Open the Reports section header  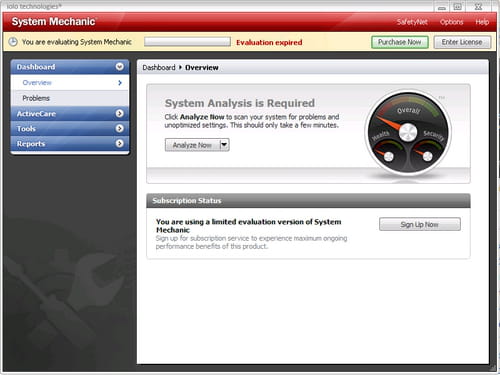click(70, 144)
